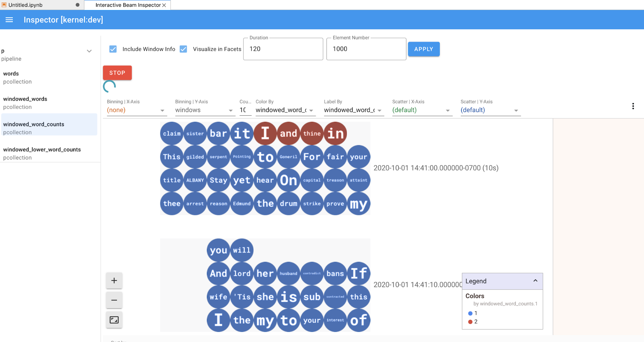Expand the pipeline p chevron

click(x=89, y=51)
